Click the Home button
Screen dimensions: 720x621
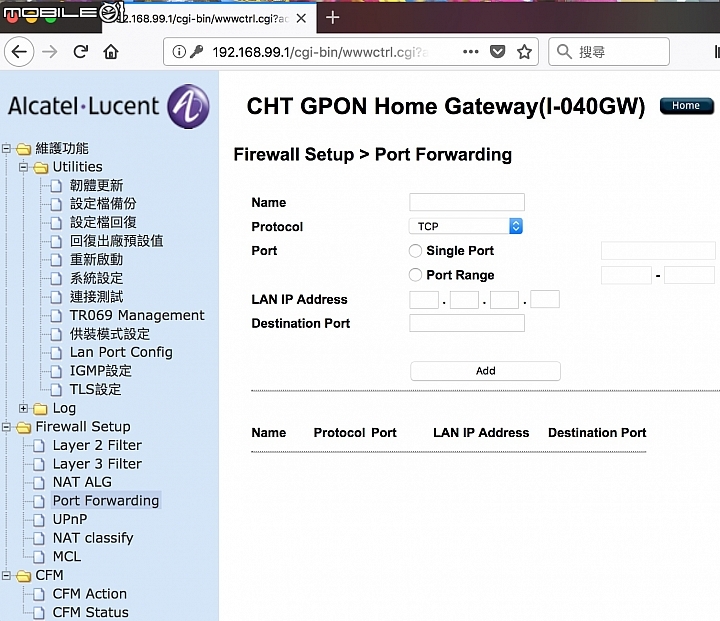(x=686, y=106)
